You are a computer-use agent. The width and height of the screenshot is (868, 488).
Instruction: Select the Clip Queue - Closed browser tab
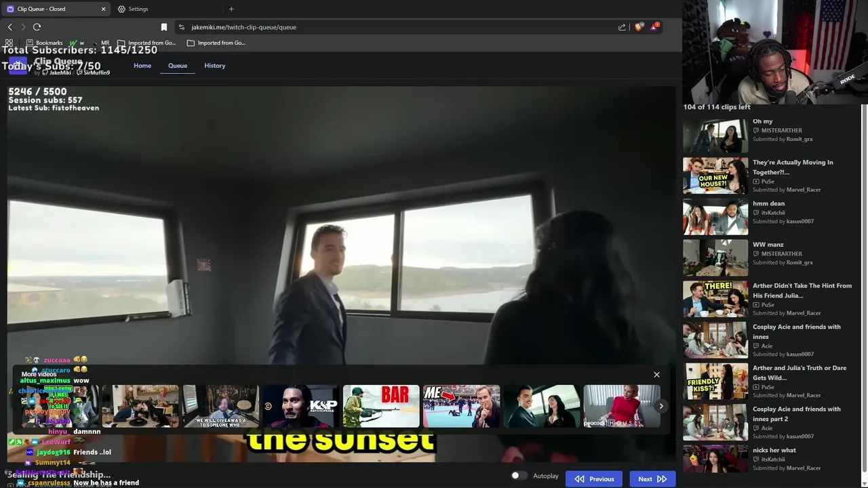pos(54,9)
